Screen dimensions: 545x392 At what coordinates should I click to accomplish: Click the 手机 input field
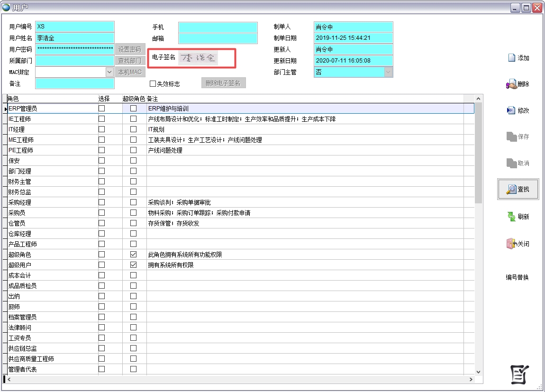218,27
